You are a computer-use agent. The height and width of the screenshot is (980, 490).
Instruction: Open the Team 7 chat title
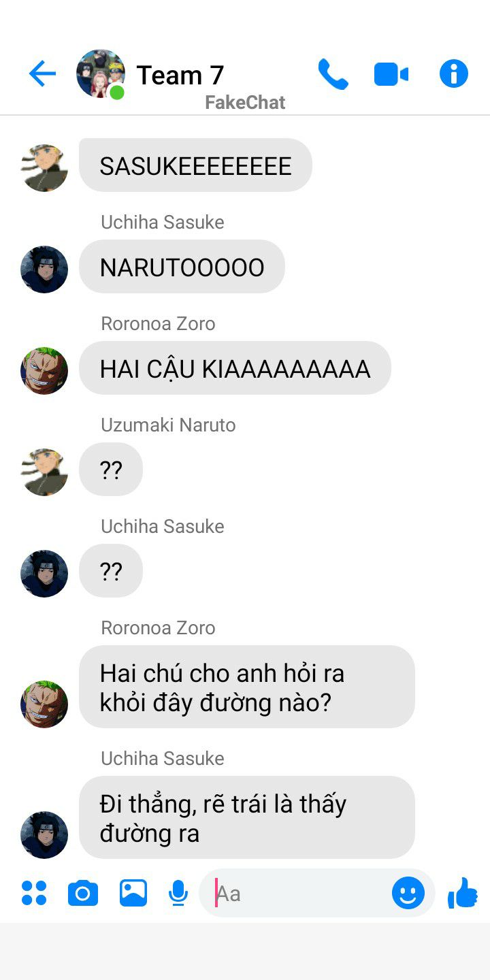[180, 74]
